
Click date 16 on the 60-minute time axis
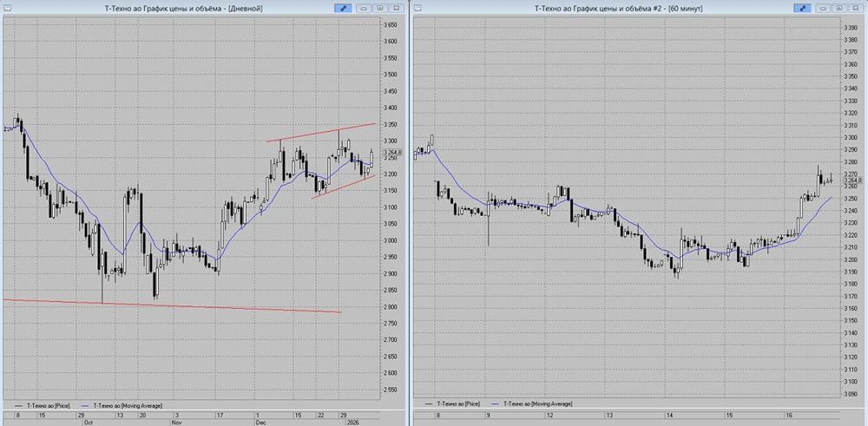pyautogui.click(x=787, y=415)
